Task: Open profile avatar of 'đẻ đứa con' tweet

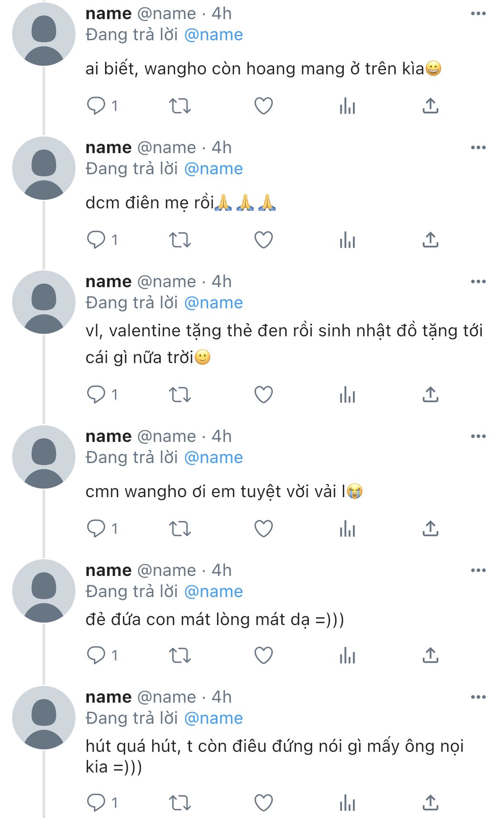Action: pos(44,591)
